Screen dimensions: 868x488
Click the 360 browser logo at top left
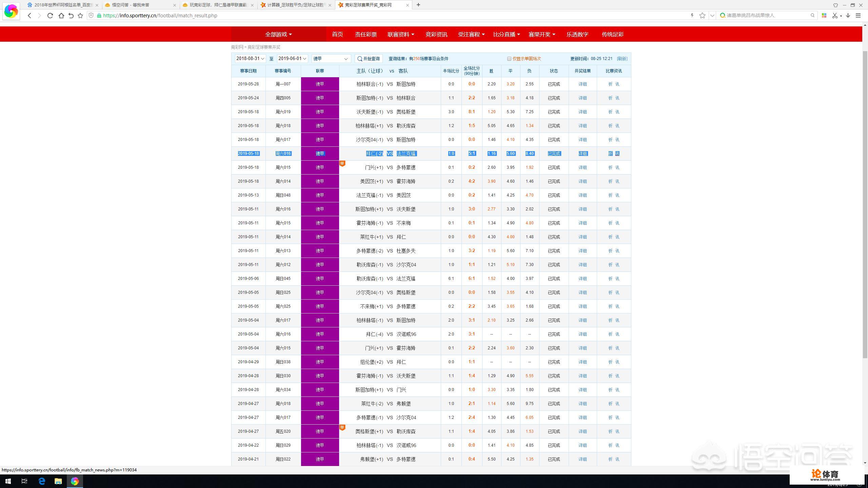pos(11,11)
